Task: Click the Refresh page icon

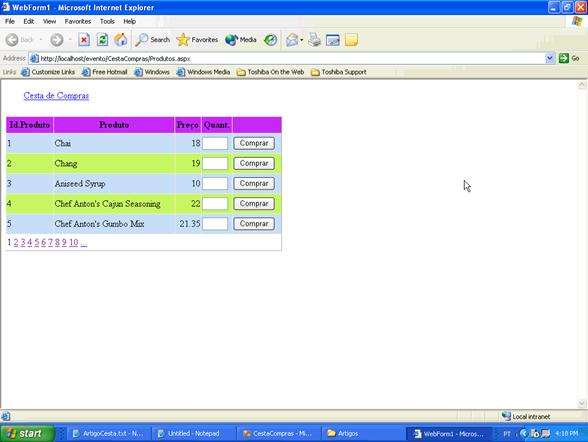Action: 102,39
